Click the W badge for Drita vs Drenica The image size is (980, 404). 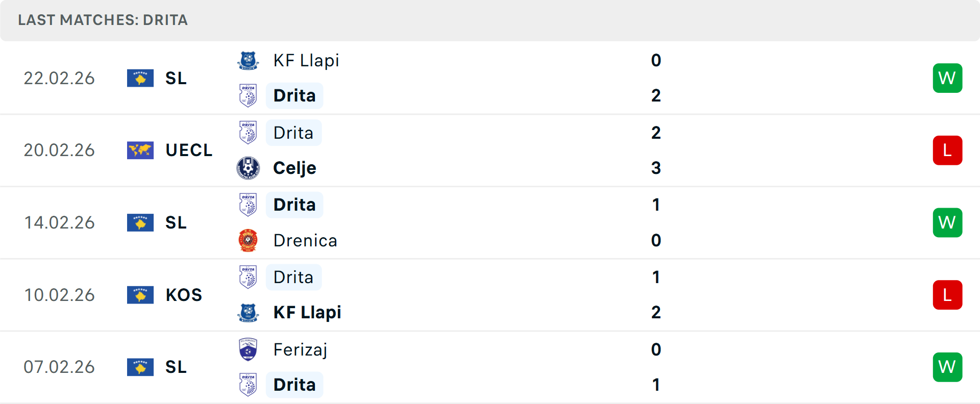[947, 222]
